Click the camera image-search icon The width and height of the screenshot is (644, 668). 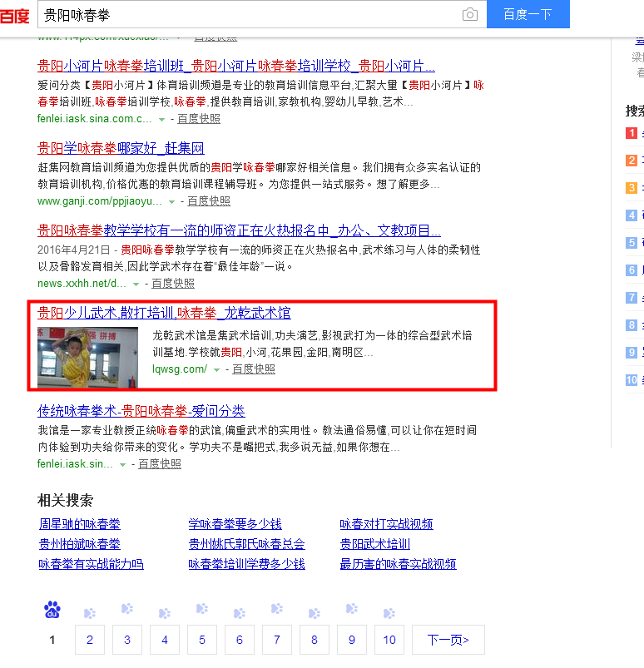coord(469,14)
